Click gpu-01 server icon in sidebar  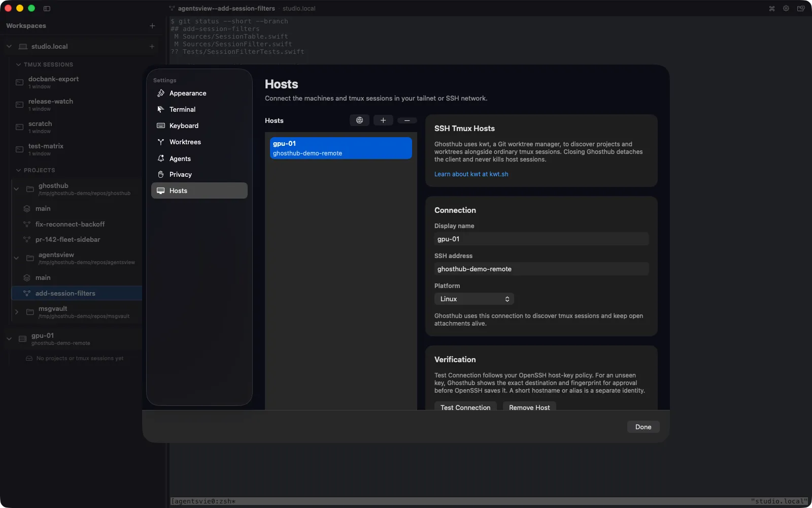click(x=22, y=339)
